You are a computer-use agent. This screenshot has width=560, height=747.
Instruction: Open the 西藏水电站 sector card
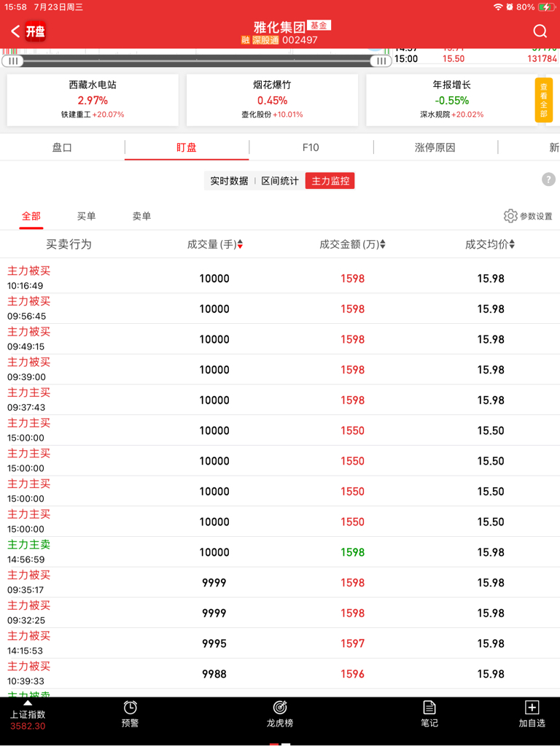[93, 99]
